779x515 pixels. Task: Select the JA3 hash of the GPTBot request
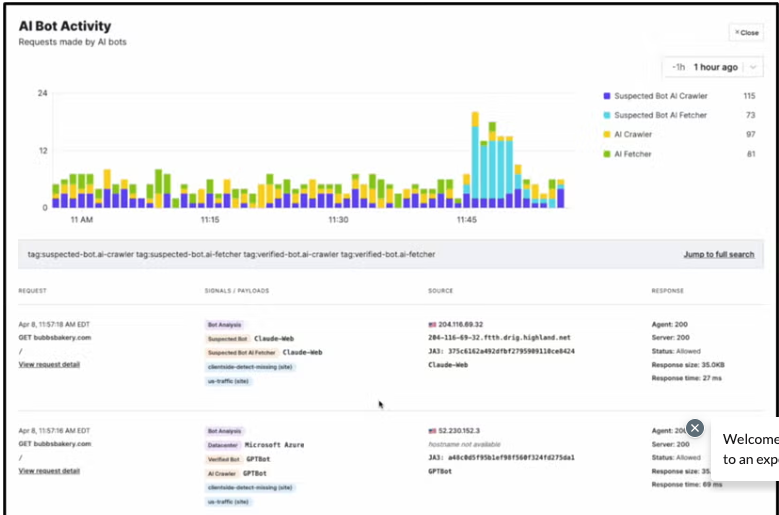tap(511, 457)
